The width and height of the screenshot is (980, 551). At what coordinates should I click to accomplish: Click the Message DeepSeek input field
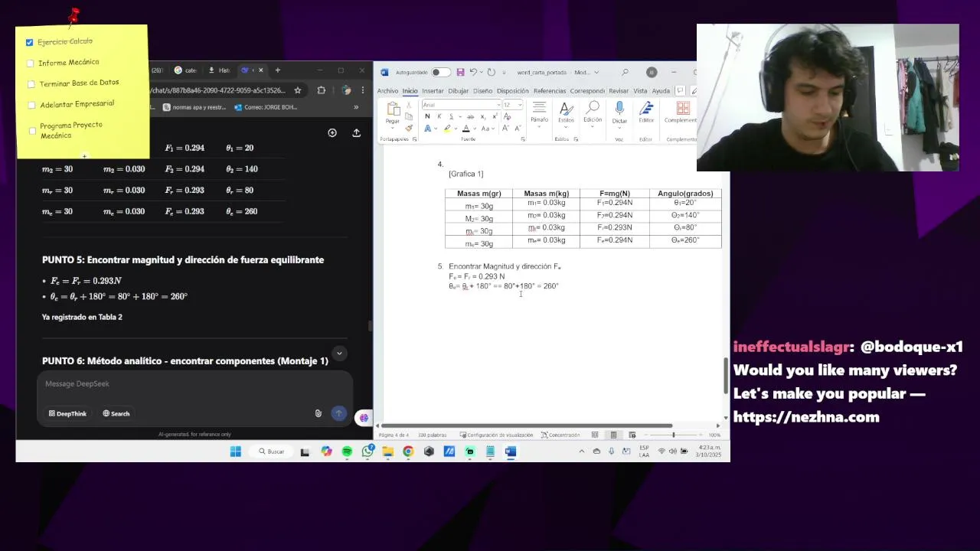click(194, 384)
